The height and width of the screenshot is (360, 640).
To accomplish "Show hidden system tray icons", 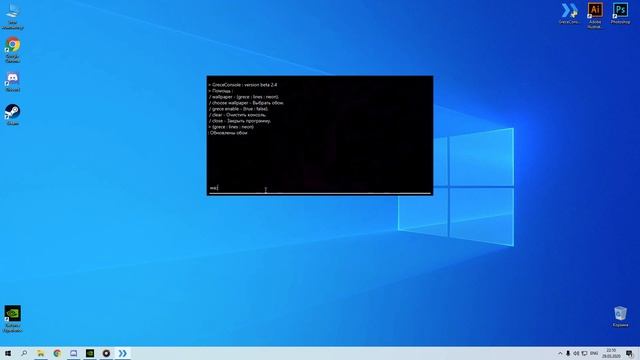I will (560, 353).
